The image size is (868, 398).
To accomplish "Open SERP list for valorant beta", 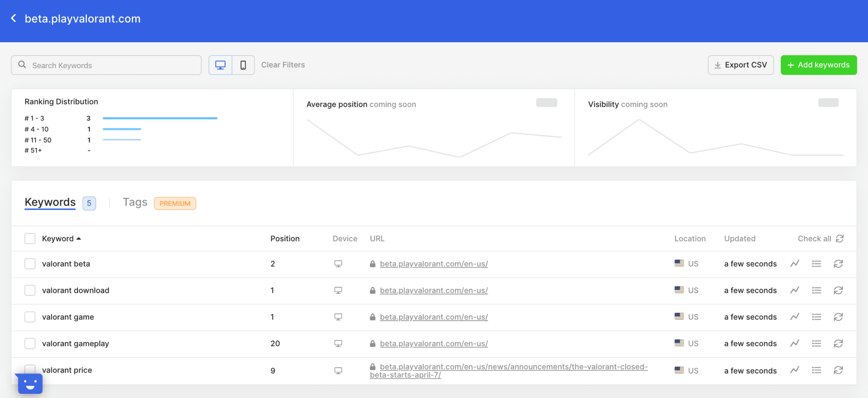I will click(816, 264).
